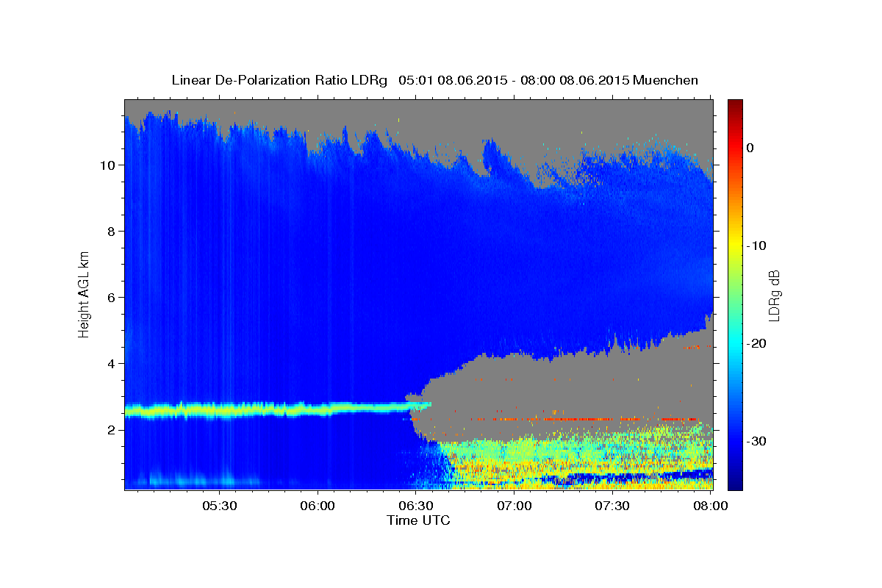Select the 05:30 time tick label

tap(220, 506)
